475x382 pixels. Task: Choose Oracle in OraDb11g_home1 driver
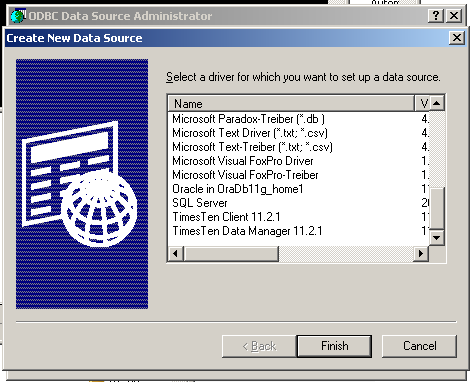point(238,189)
